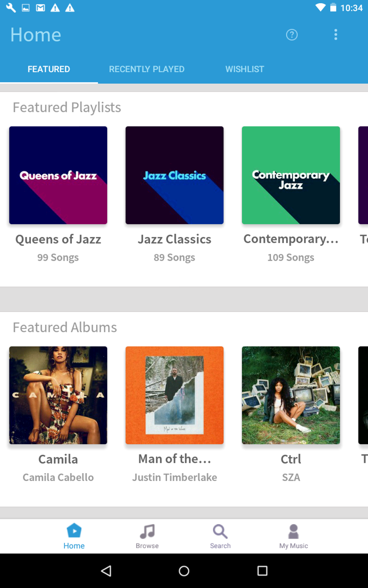Screen dimensions: 368x588
Task: Open the three-dot overflow menu
Action: pyautogui.click(x=336, y=35)
